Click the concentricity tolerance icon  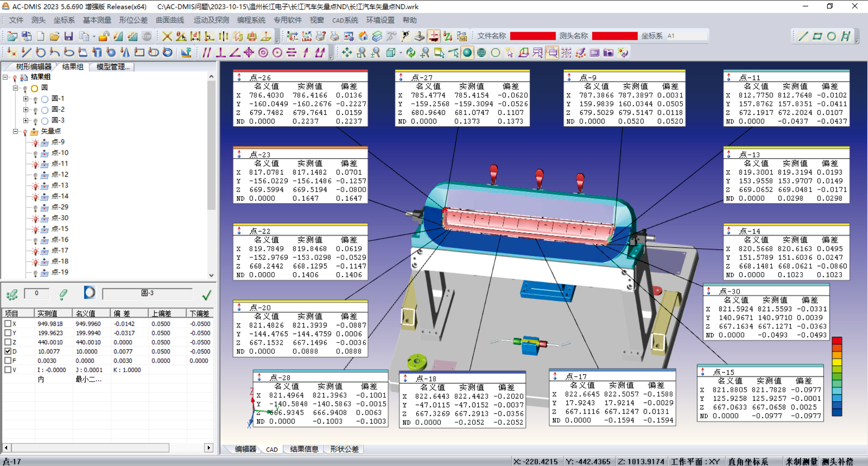click(263, 53)
